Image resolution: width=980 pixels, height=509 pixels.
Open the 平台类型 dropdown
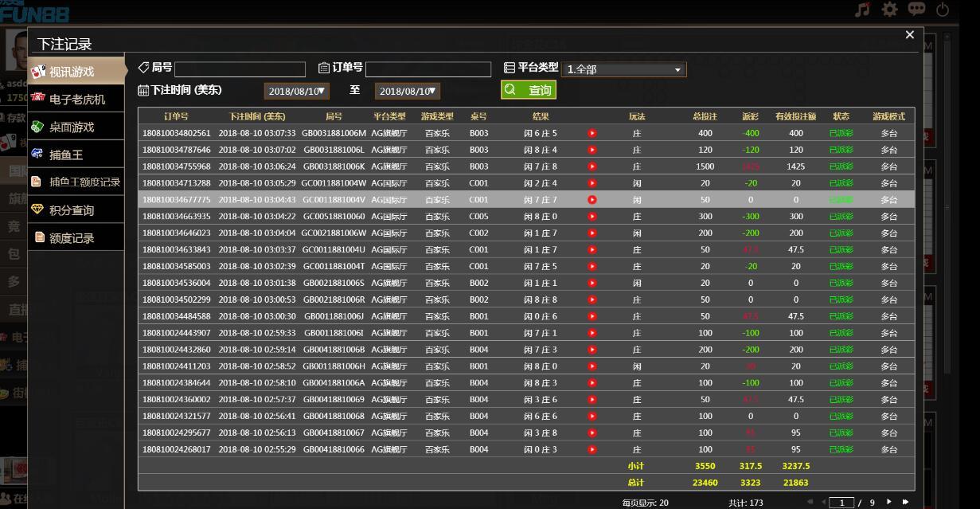tap(624, 69)
